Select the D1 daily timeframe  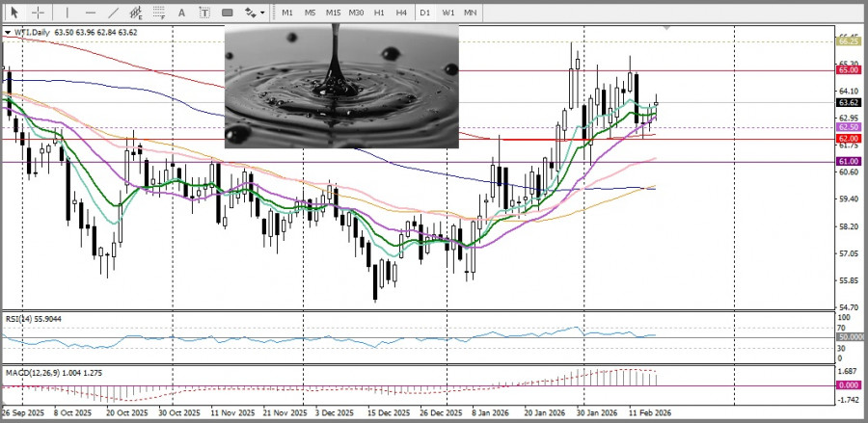[x=424, y=13]
